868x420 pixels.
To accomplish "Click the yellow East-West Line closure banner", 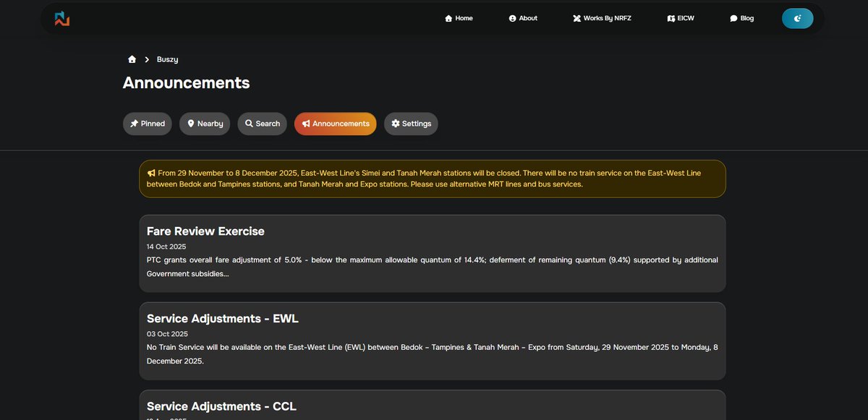I will pyautogui.click(x=433, y=179).
